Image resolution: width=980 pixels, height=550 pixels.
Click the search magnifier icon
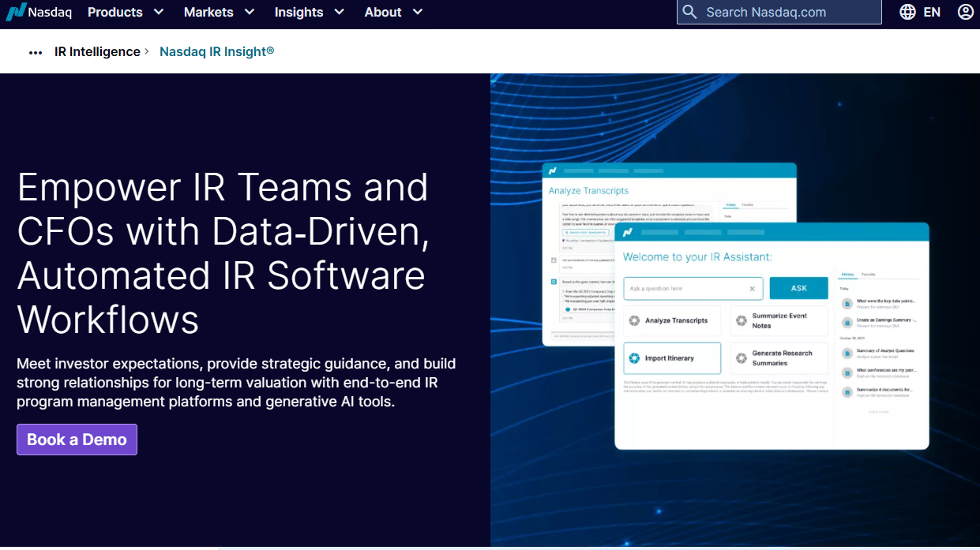click(689, 12)
